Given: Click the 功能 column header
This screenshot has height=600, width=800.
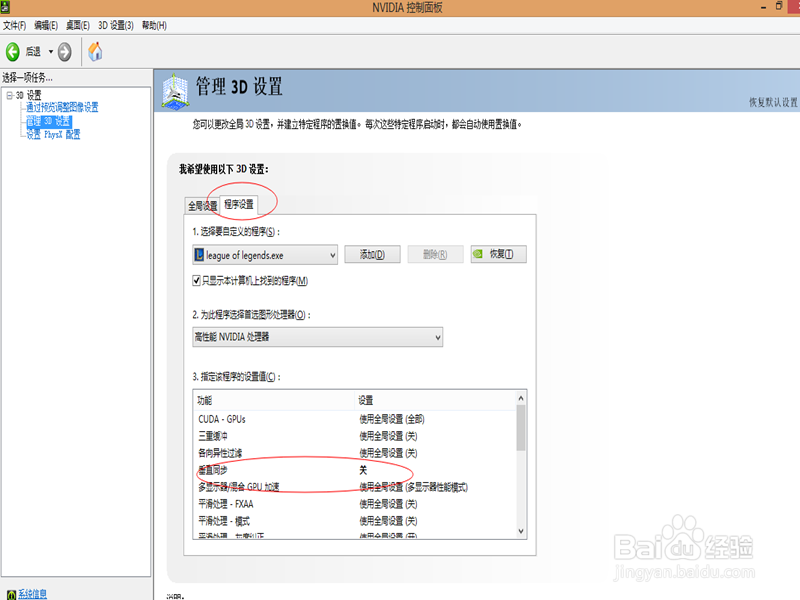Looking at the screenshot, I should [x=273, y=401].
